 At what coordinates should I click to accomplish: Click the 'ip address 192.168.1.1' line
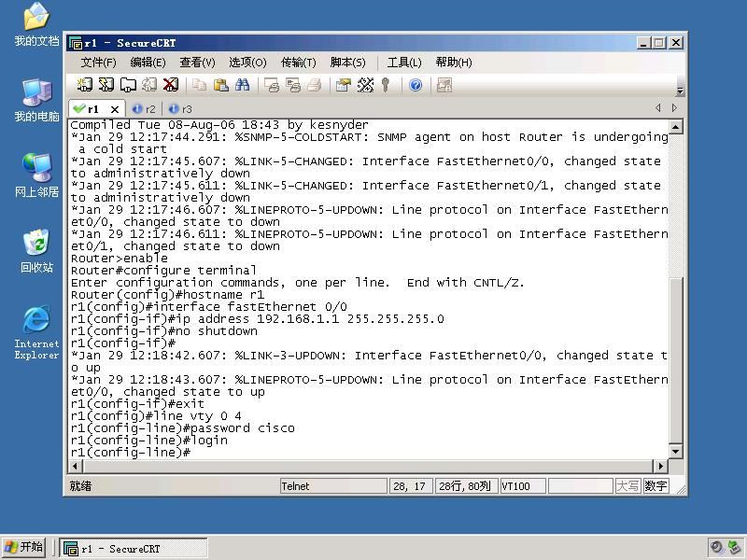click(x=258, y=319)
